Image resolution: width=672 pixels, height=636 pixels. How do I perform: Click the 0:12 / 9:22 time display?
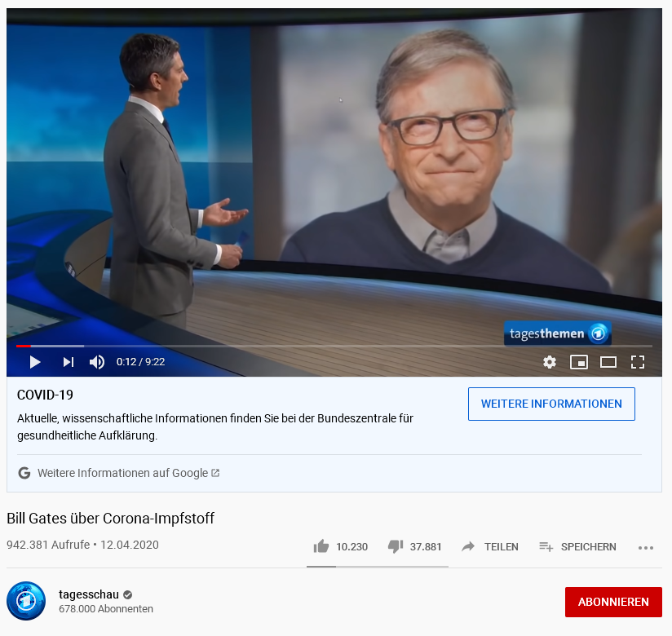(140, 362)
